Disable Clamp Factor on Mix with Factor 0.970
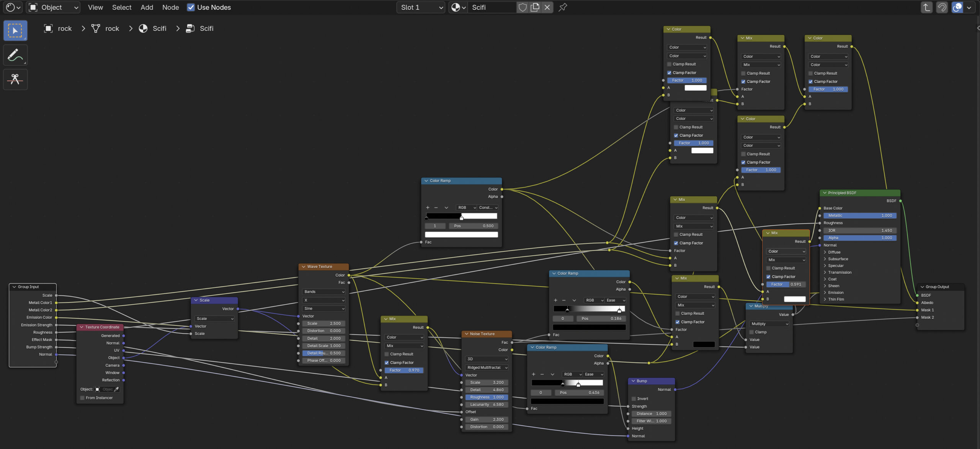Image resolution: width=980 pixels, height=449 pixels. (x=387, y=362)
